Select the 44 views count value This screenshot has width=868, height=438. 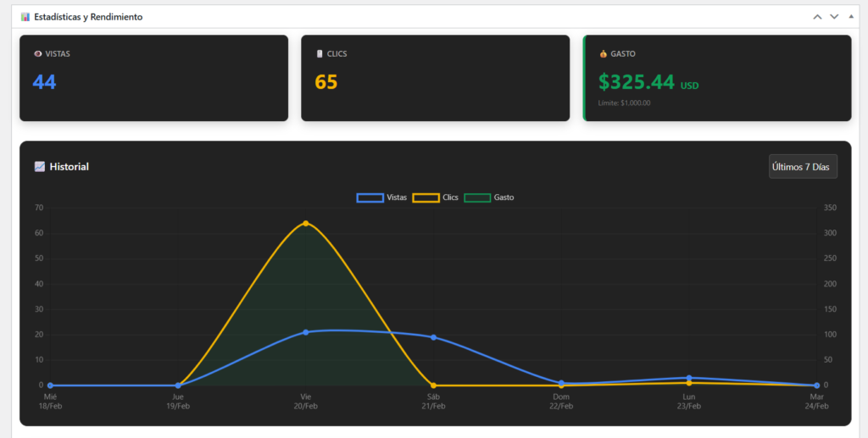click(44, 82)
